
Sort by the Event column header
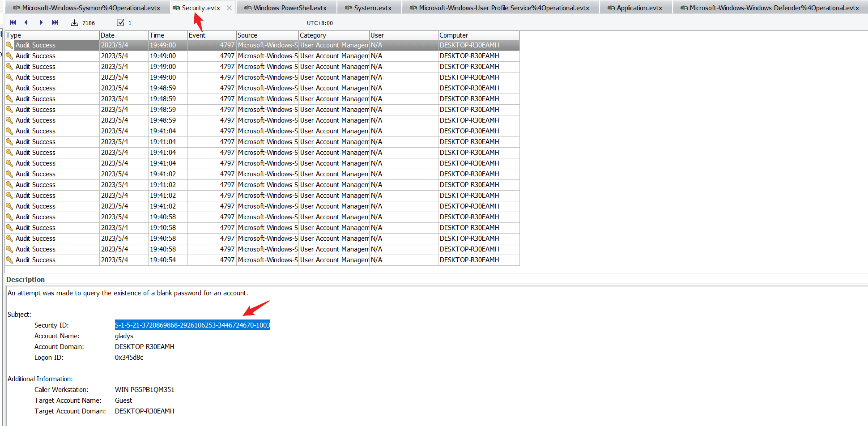pos(211,35)
